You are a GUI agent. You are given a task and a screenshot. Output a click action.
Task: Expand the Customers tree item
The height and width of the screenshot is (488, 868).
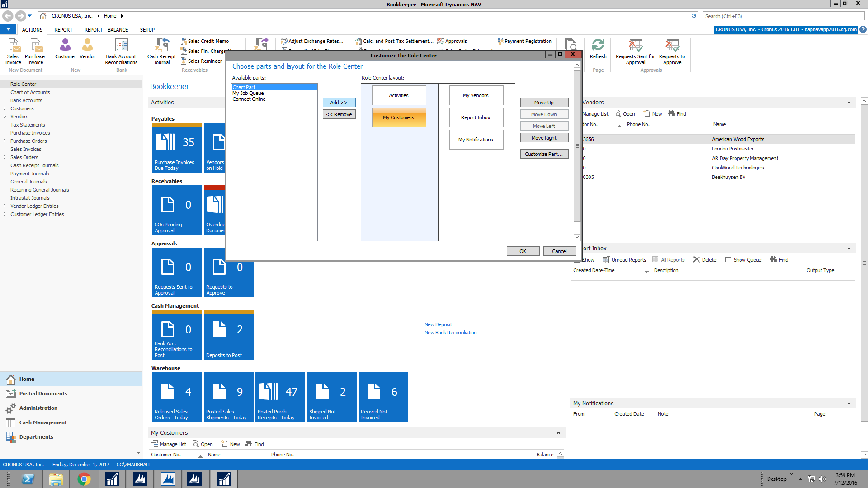pos(5,108)
